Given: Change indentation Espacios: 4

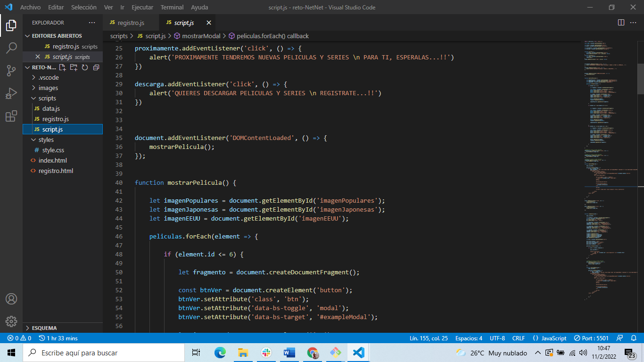Looking at the screenshot, I should pyautogui.click(x=469, y=338).
